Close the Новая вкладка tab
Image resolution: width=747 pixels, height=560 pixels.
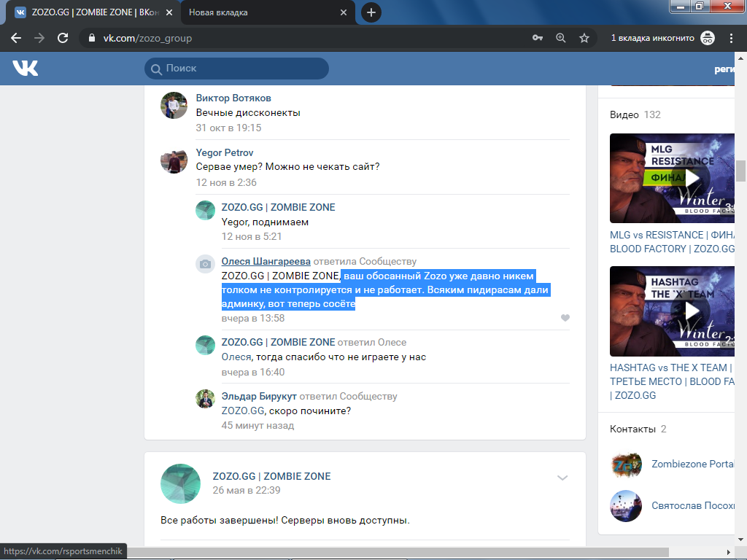(344, 12)
